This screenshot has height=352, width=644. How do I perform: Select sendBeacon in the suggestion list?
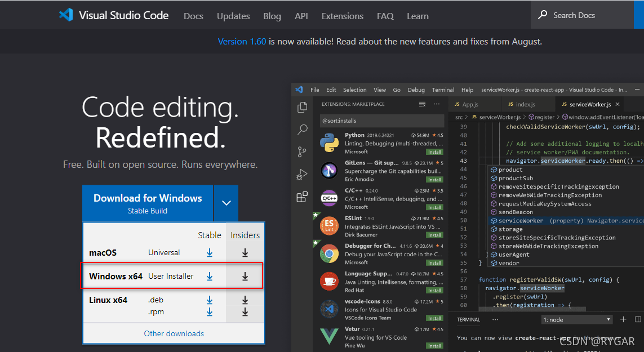[516, 212]
